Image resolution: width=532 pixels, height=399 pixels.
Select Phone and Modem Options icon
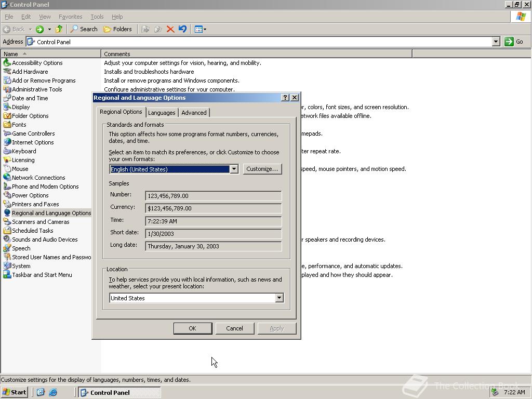pyautogui.click(x=7, y=187)
